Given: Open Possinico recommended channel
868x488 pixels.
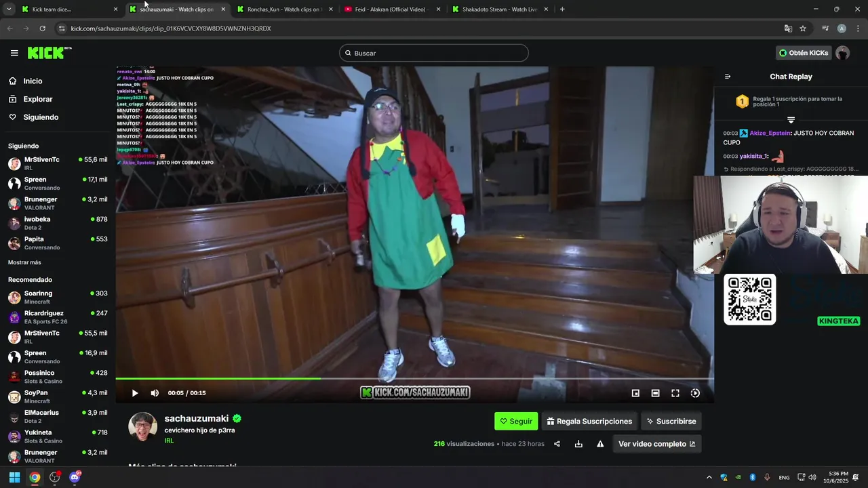Looking at the screenshot, I should pyautogui.click(x=58, y=376).
